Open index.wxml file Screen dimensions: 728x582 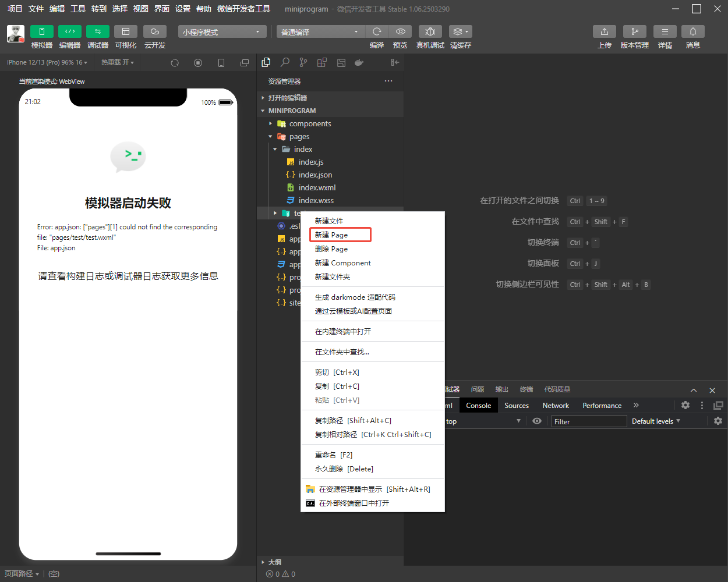click(x=330, y=187)
